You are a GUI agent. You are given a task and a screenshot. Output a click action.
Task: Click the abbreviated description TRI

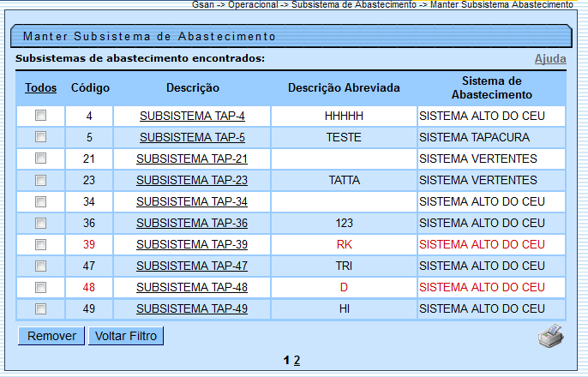tap(344, 266)
